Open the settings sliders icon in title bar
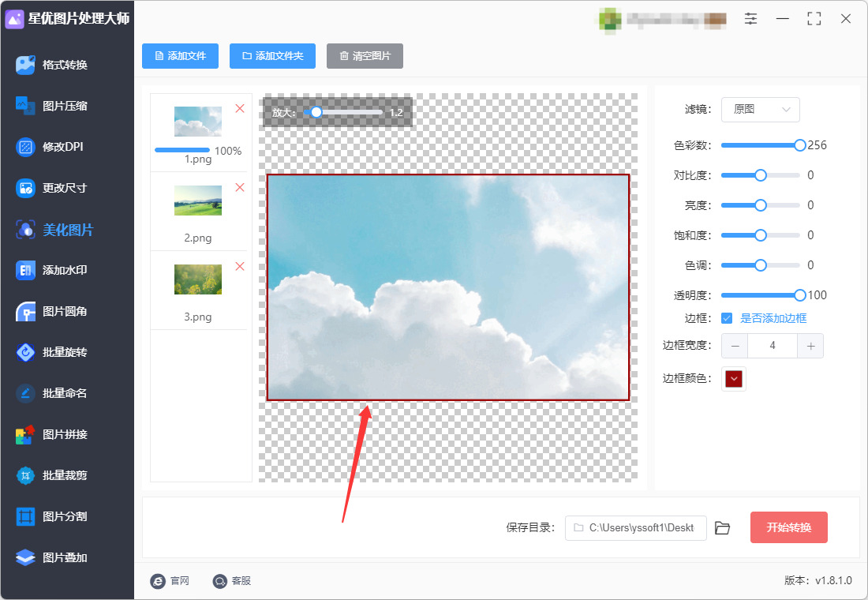This screenshot has height=600, width=868. coord(750,19)
